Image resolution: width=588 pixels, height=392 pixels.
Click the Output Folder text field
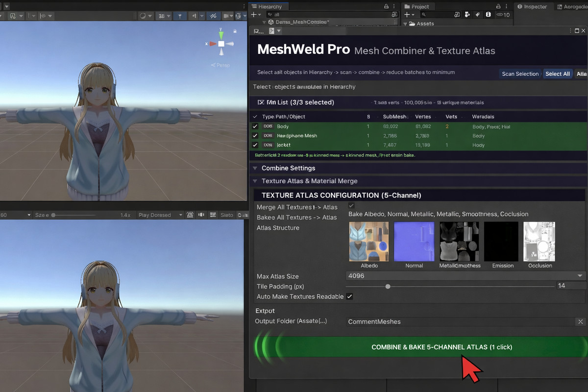pos(461,321)
